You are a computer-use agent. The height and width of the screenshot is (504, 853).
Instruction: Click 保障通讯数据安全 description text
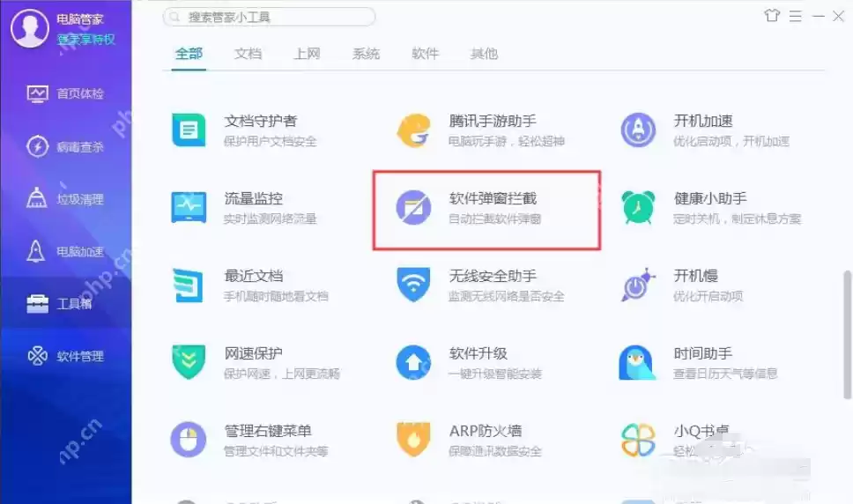coord(494,451)
